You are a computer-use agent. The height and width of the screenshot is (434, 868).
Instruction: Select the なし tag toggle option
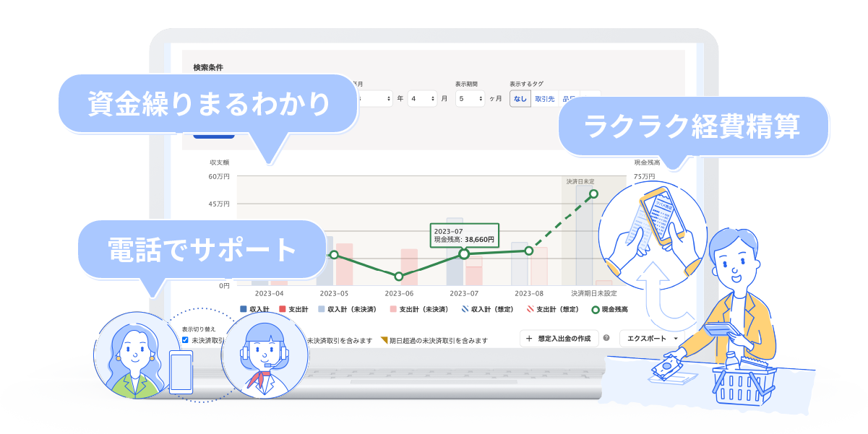click(520, 98)
